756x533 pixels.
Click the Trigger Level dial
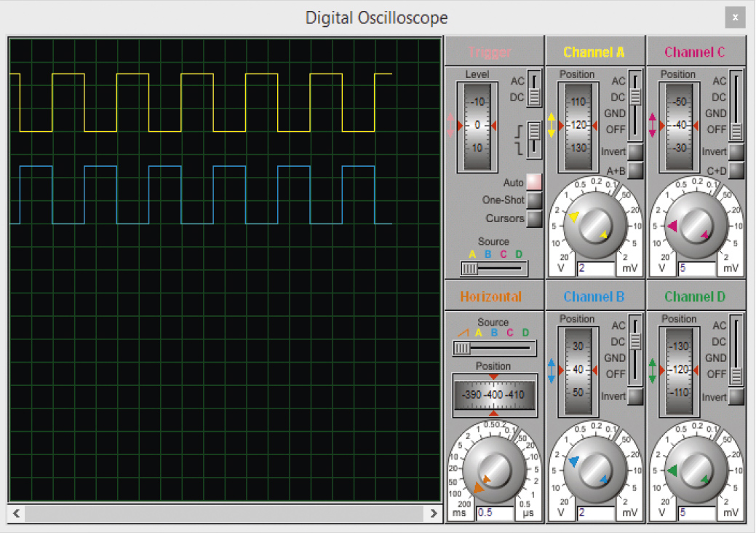(477, 127)
